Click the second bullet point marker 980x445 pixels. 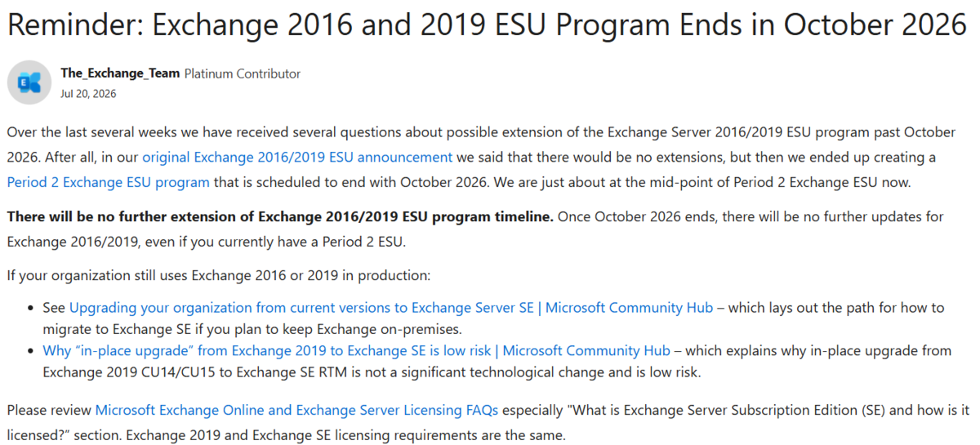point(32,351)
